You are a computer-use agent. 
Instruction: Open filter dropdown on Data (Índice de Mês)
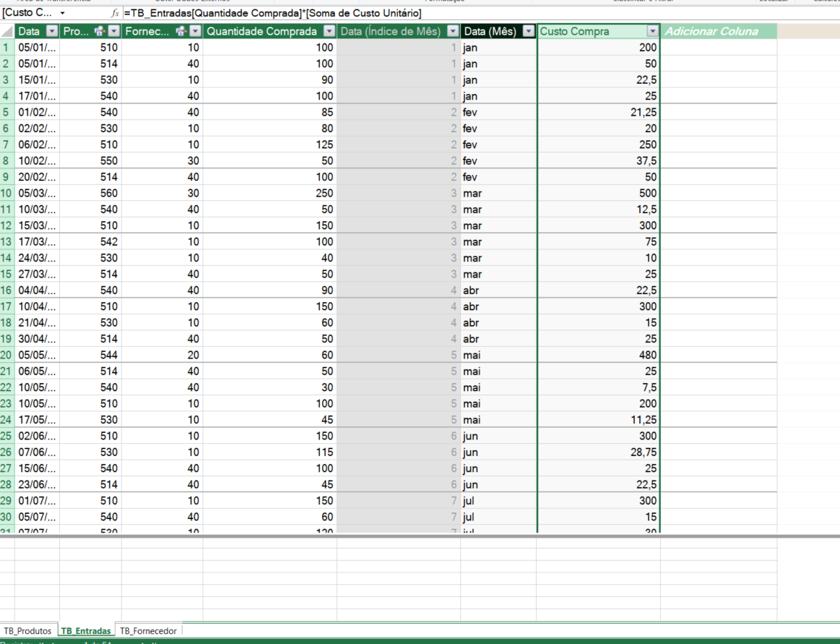[x=453, y=31]
